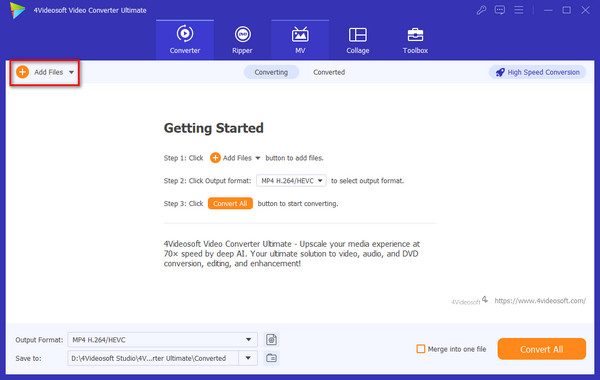
Task: Click the register key icon in title bar
Action: point(481,10)
